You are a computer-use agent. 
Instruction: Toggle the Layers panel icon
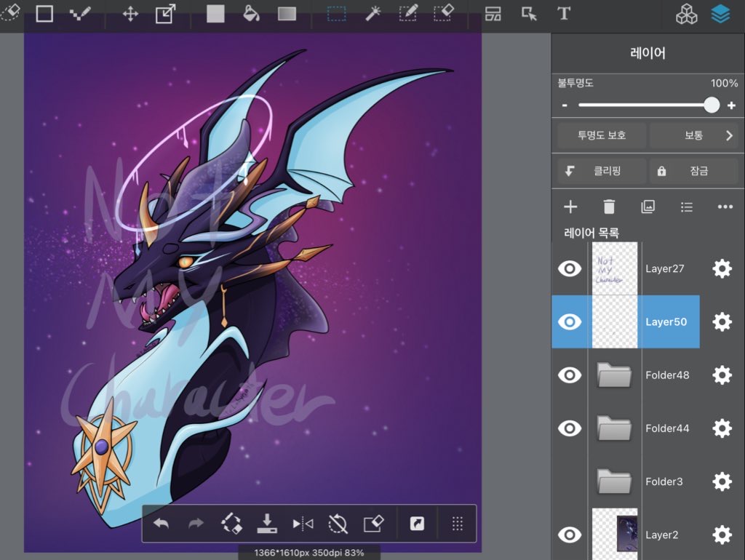tap(721, 14)
